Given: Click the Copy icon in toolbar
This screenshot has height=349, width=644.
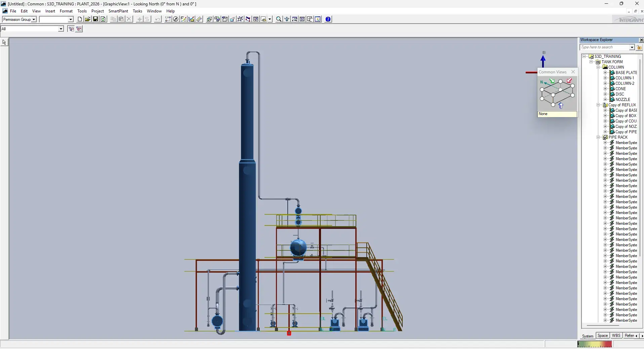Looking at the screenshot, I should pyautogui.click(x=113, y=19).
